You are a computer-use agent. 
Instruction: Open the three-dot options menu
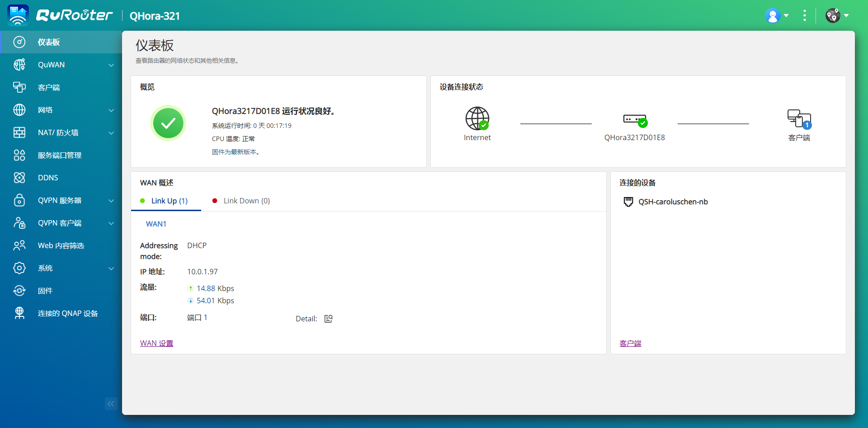[x=805, y=15]
